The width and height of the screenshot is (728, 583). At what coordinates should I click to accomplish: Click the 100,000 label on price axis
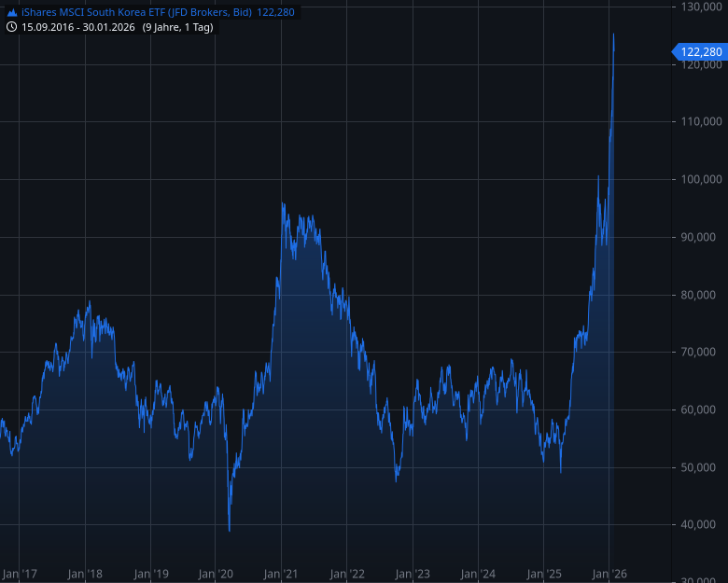click(x=698, y=179)
